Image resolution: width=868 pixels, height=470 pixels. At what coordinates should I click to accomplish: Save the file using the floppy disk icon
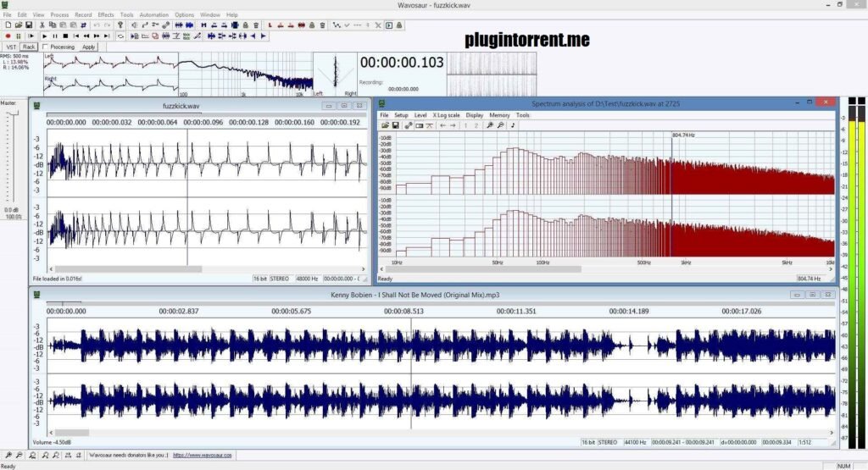pyautogui.click(x=29, y=25)
